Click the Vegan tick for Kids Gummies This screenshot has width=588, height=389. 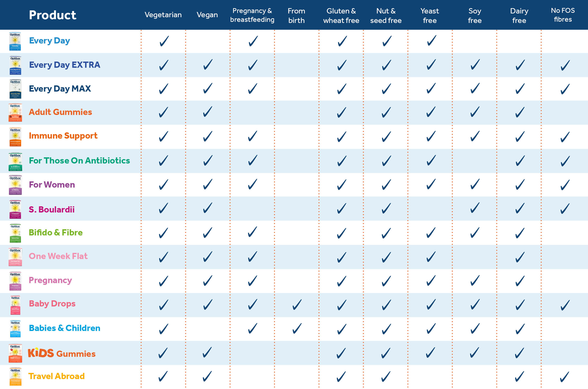207,352
